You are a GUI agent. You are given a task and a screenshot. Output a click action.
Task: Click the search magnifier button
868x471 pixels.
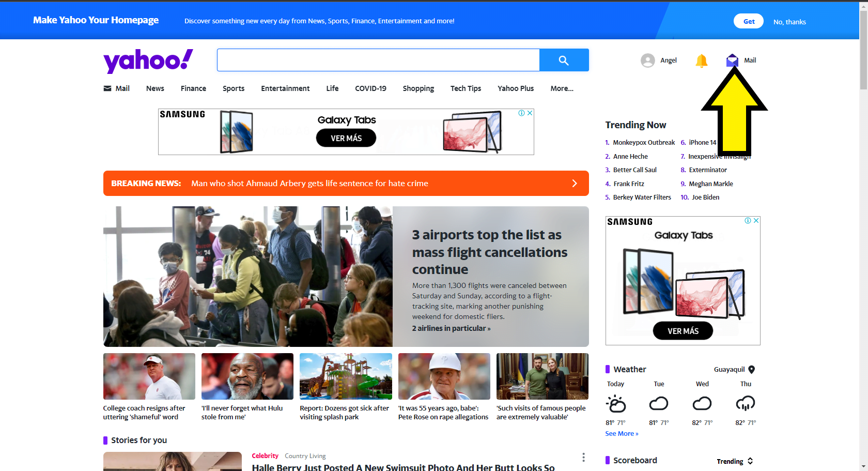pos(564,60)
